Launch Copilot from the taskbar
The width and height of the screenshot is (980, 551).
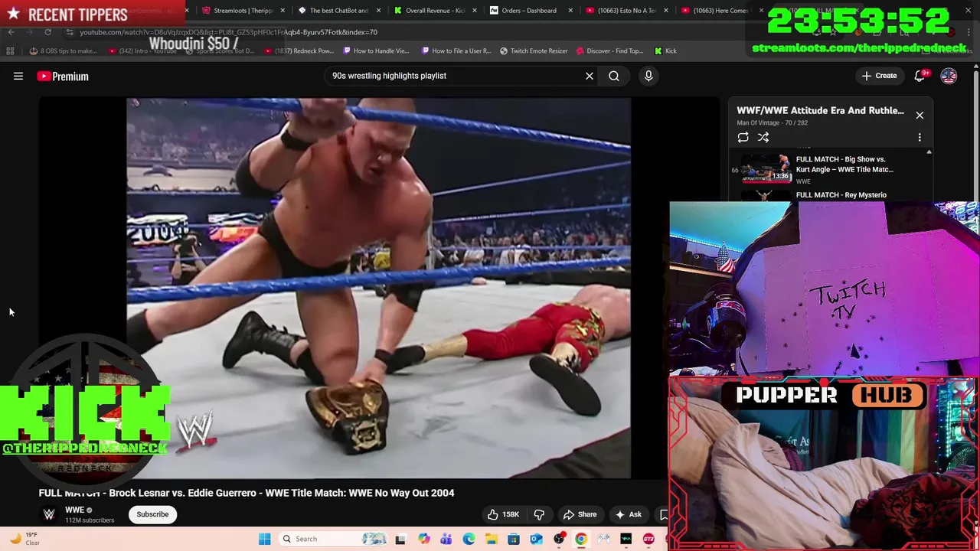(423, 539)
